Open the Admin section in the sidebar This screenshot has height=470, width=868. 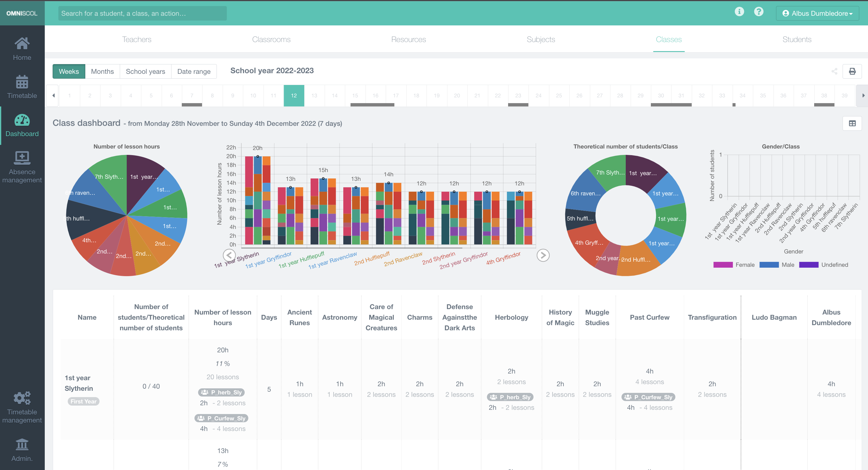21,450
